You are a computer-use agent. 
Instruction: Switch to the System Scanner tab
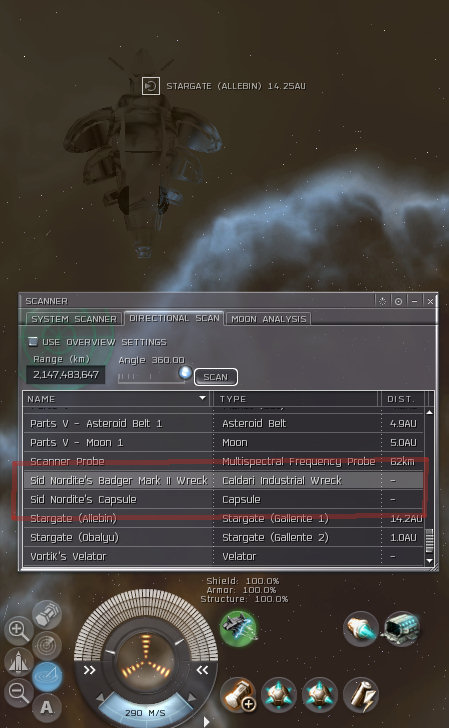click(74, 319)
